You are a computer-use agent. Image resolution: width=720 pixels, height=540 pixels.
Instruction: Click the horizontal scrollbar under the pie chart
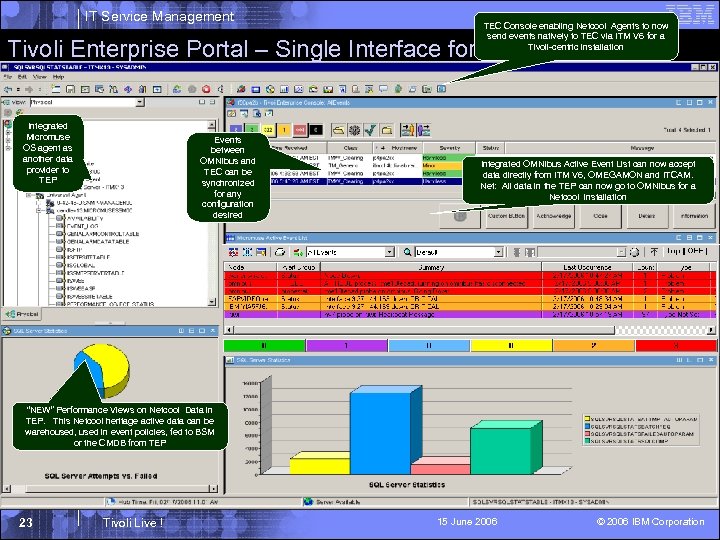pyautogui.click(x=110, y=489)
